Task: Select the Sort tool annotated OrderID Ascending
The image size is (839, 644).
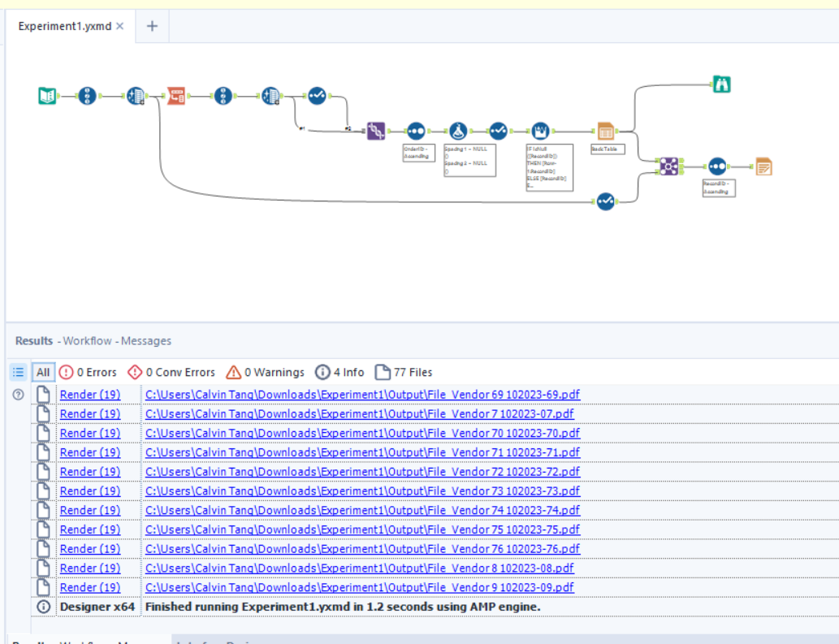Action: pyautogui.click(x=415, y=130)
